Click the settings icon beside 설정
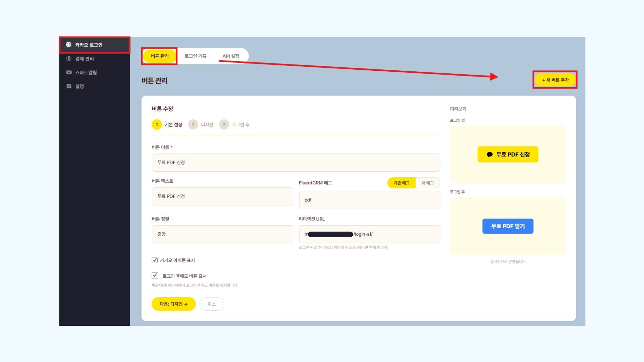 coord(69,86)
